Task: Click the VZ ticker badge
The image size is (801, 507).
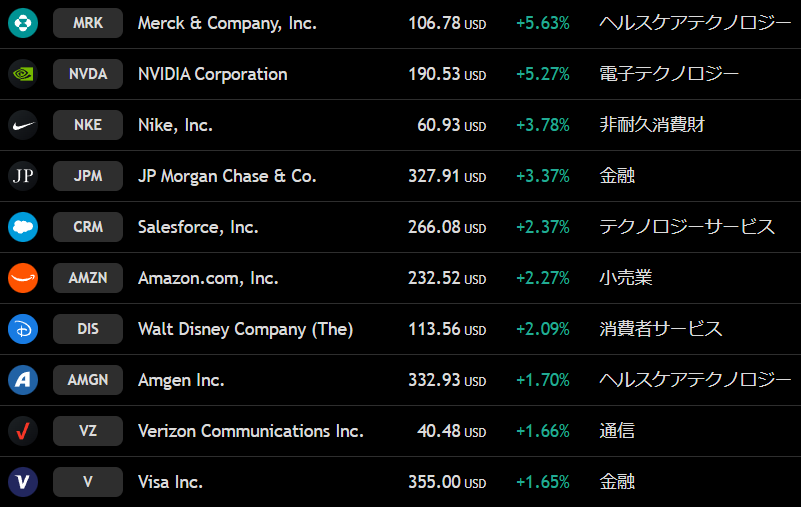Action: click(x=88, y=431)
